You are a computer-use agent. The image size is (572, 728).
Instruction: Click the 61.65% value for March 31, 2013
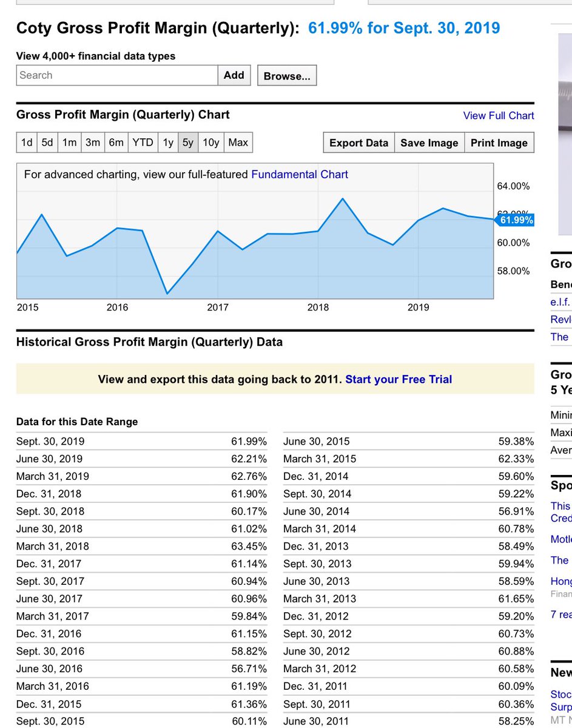(516, 599)
